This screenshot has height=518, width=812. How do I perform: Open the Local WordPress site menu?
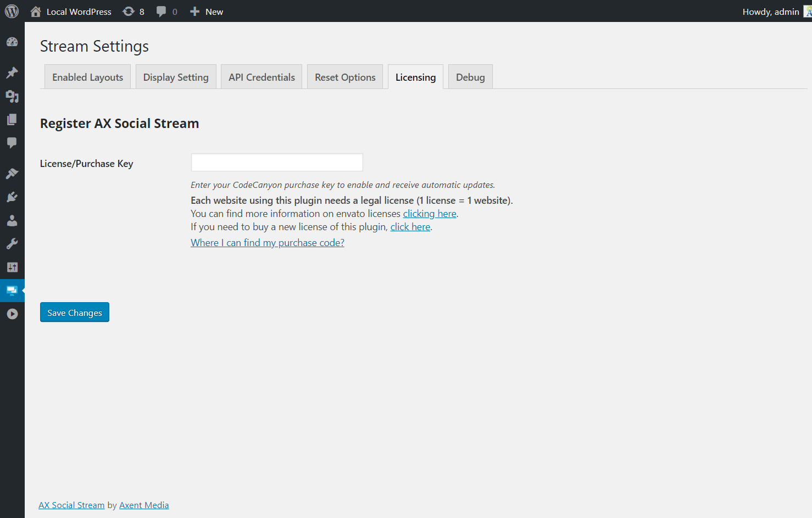click(x=71, y=12)
